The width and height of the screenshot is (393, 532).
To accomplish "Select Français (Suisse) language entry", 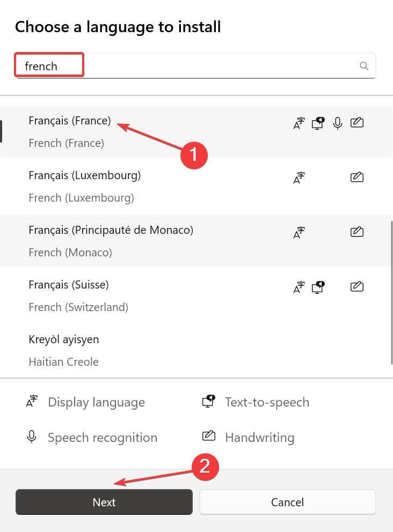I will click(70, 284).
